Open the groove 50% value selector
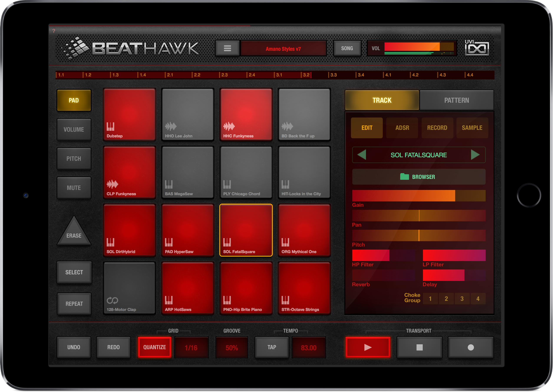Image resolution: width=553 pixels, height=392 pixels. point(232,347)
